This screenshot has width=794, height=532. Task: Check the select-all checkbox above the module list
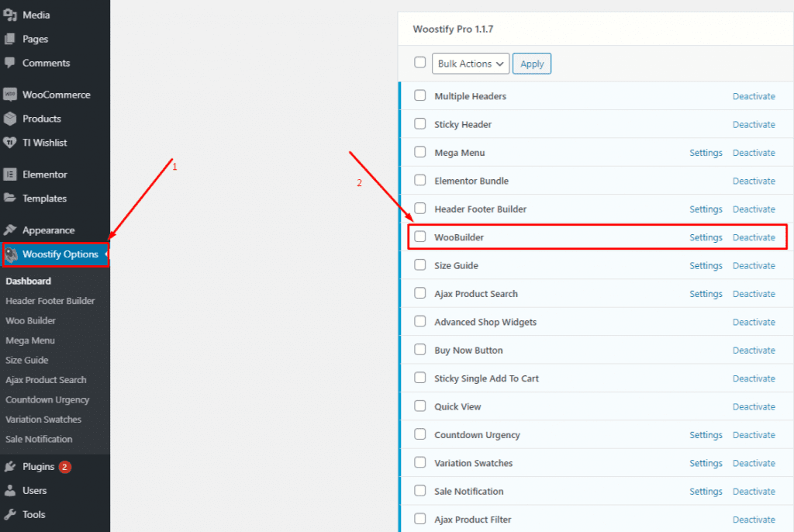tap(419, 64)
